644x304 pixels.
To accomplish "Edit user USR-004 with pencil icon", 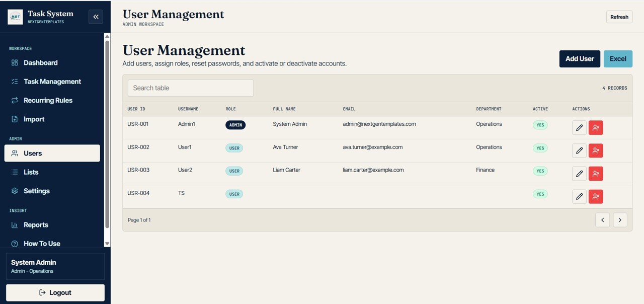I will coord(580,196).
